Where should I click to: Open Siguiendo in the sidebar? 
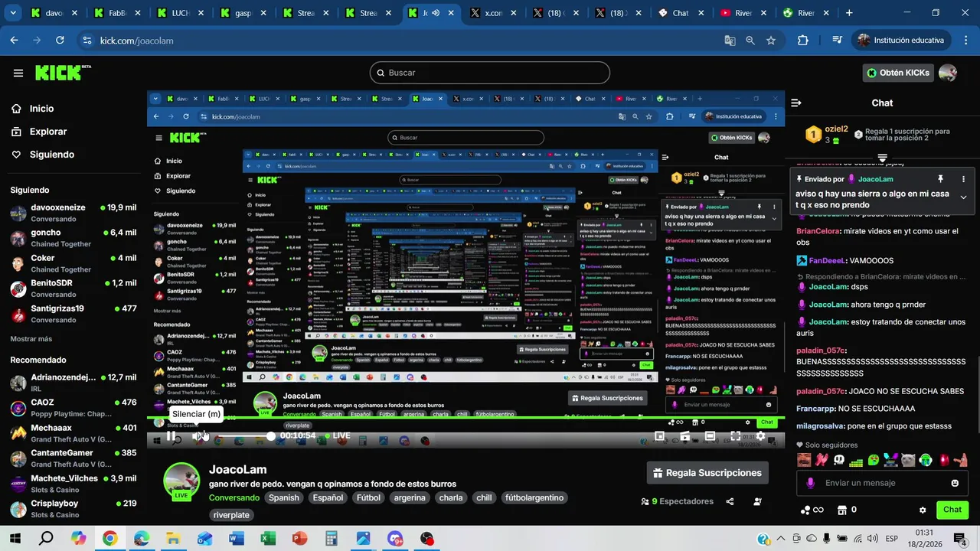click(x=51, y=155)
